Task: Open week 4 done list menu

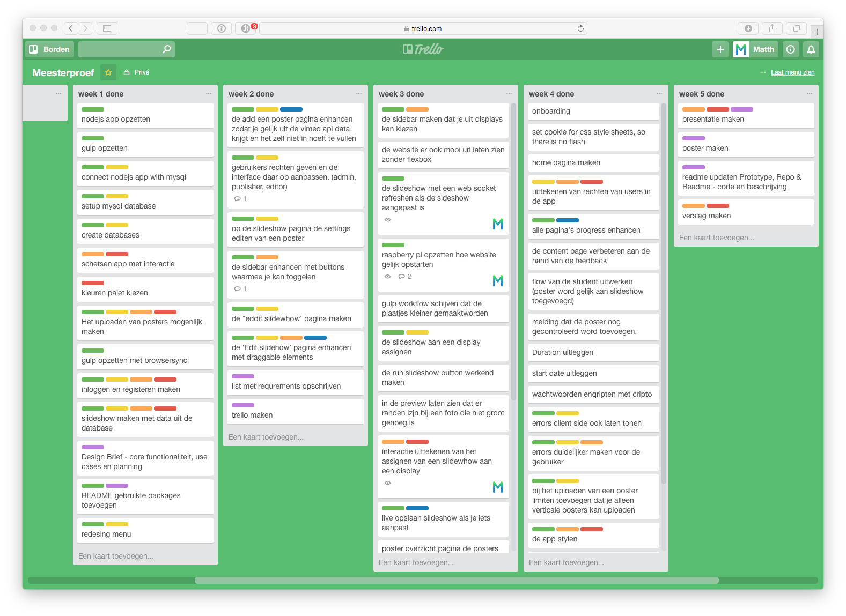Action: pyautogui.click(x=659, y=94)
